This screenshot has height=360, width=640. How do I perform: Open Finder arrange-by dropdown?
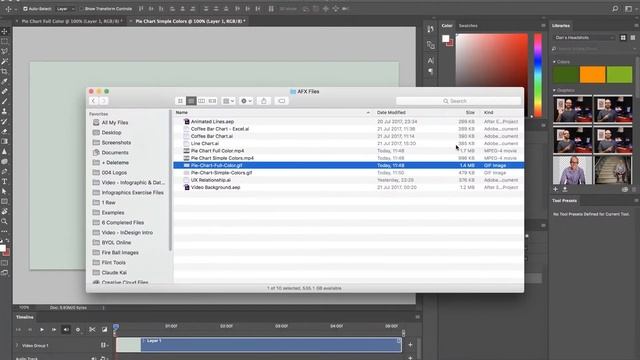[228, 101]
